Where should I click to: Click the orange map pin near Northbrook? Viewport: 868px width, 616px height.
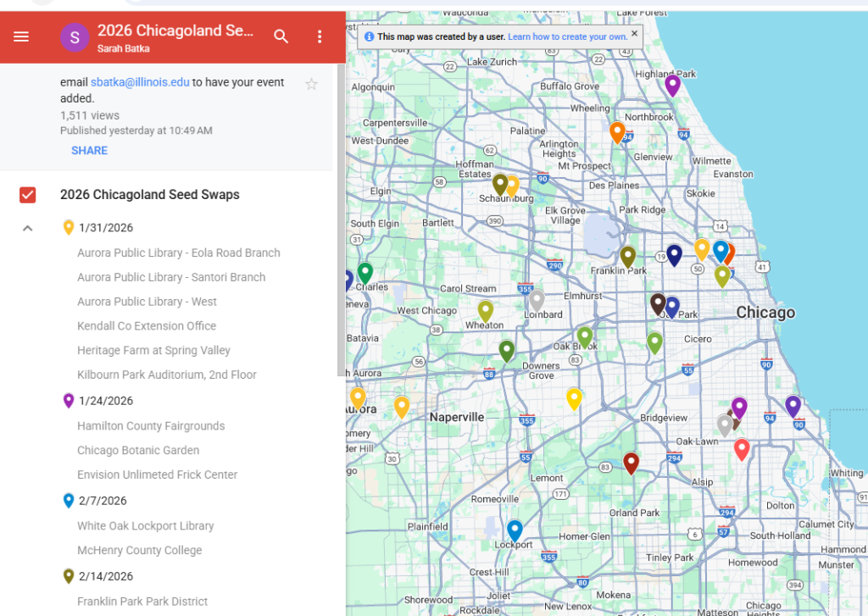coord(617,131)
